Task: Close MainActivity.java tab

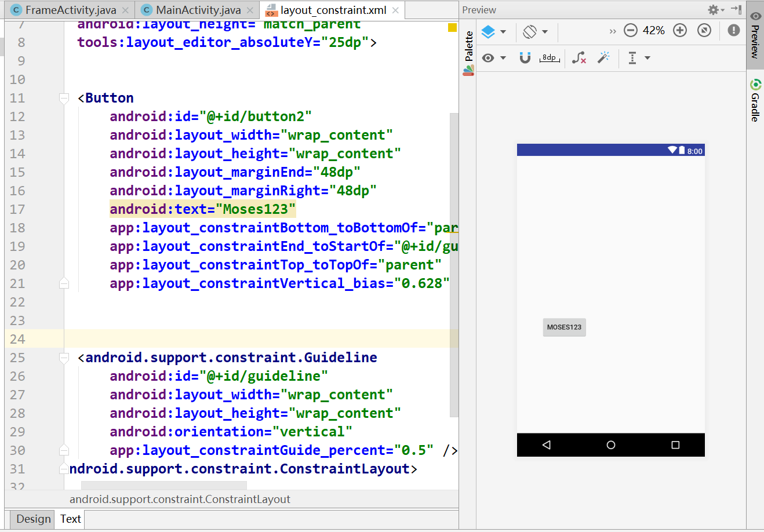Action: coord(250,10)
